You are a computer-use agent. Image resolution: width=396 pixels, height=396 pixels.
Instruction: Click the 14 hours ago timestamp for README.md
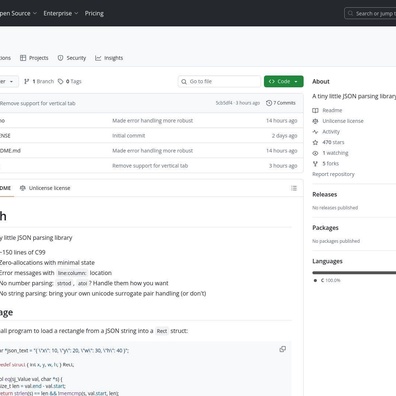click(282, 151)
